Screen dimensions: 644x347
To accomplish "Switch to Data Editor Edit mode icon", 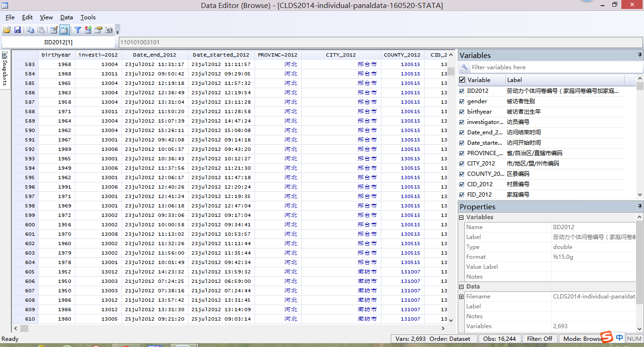I will click(54, 30).
